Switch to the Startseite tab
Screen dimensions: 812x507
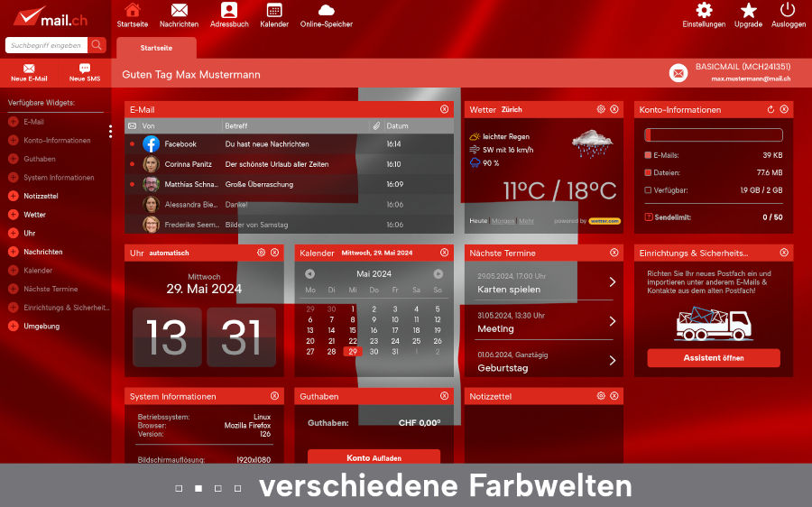(157, 47)
